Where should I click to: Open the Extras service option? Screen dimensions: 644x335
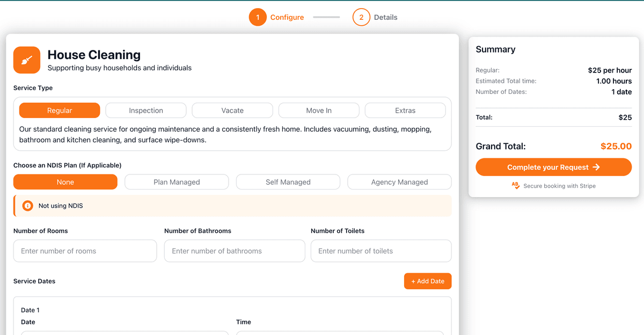click(405, 111)
